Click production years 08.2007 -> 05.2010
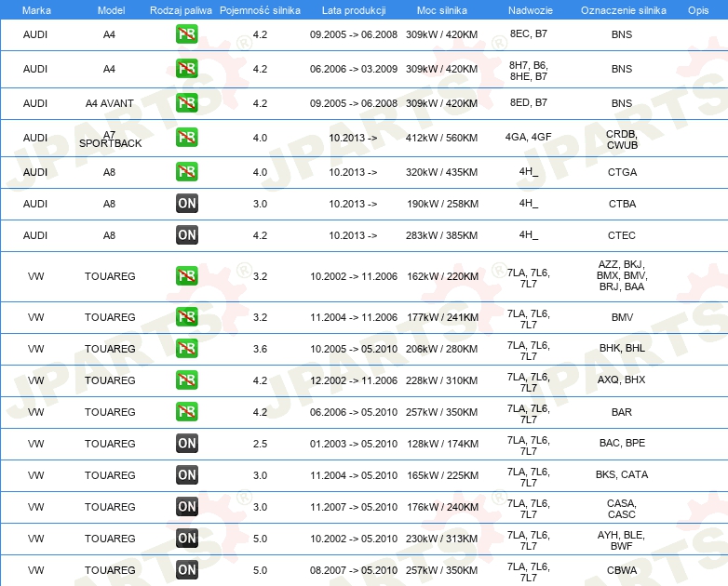Viewport: 728px width, 586px height. coord(354,570)
